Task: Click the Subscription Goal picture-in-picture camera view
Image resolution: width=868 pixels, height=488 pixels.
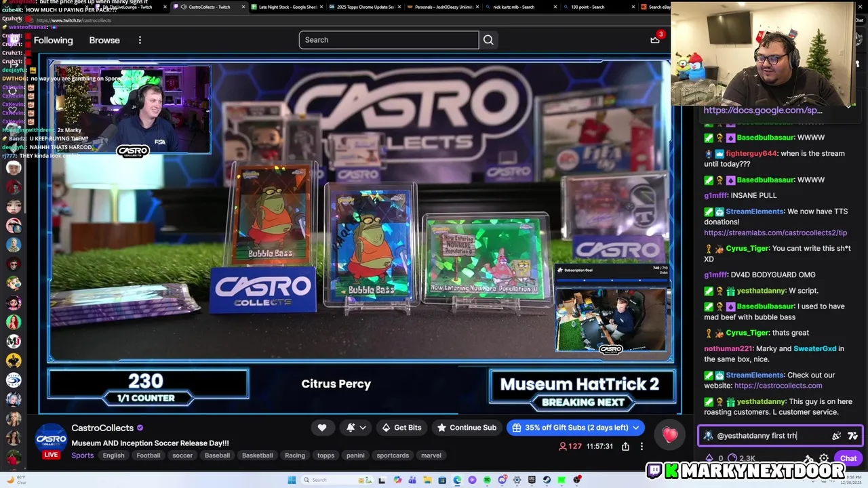Action: click(x=610, y=319)
